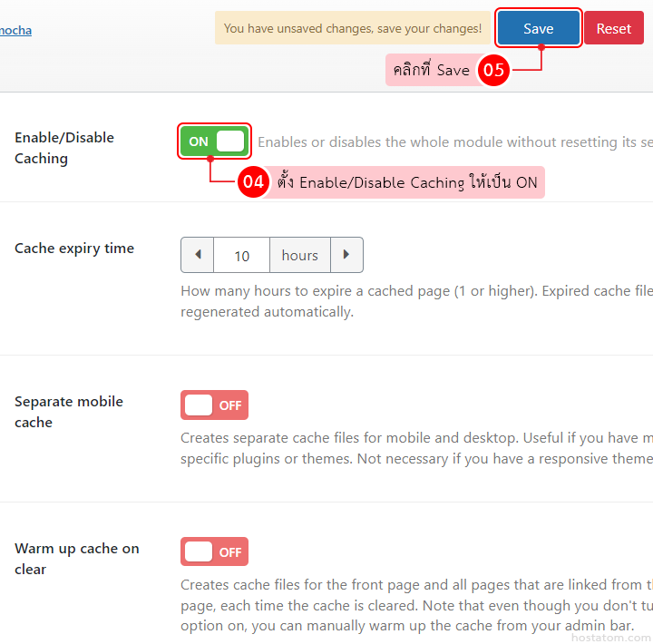
Task: Open the mocha link at top left
Action: (x=15, y=30)
